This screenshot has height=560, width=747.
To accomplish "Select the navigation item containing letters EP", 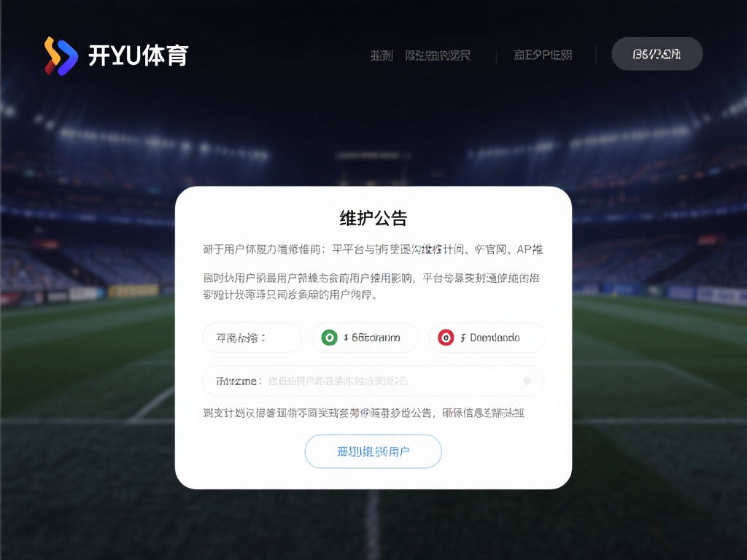I will [543, 55].
